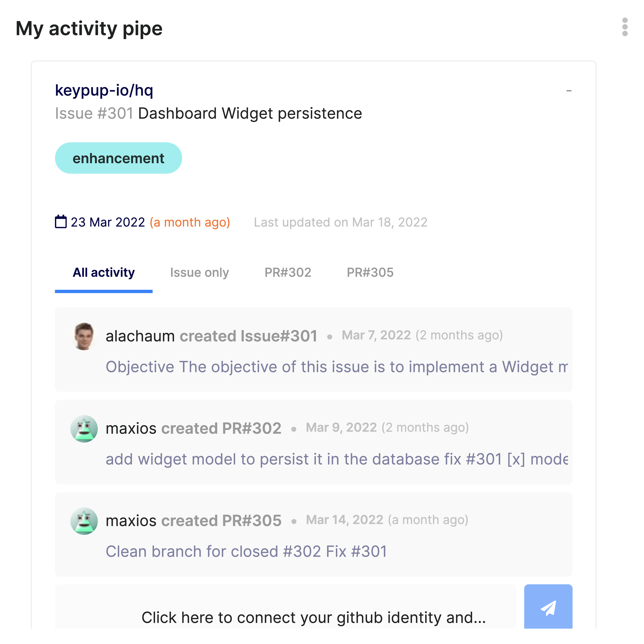The image size is (644, 644).
Task: Open the keypup-io/hq repository link
Action: (x=104, y=90)
